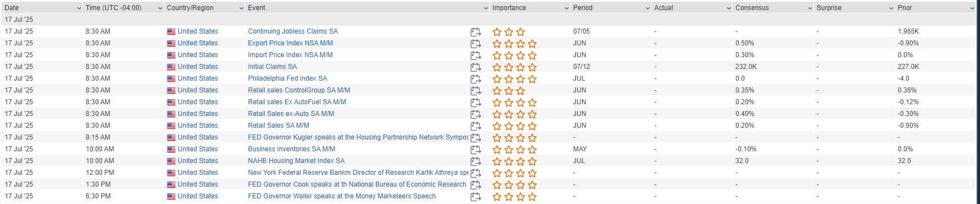
Task: Click calendar icon for Governor Waller speech
Action: tap(476, 197)
